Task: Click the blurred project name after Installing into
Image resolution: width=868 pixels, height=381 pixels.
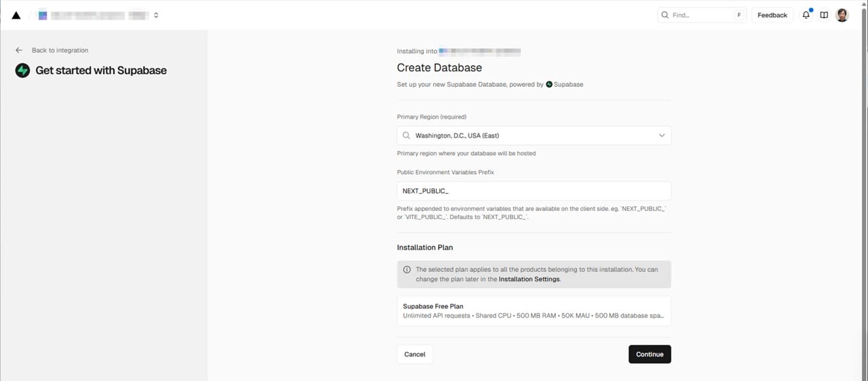Action: coord(479,51)
